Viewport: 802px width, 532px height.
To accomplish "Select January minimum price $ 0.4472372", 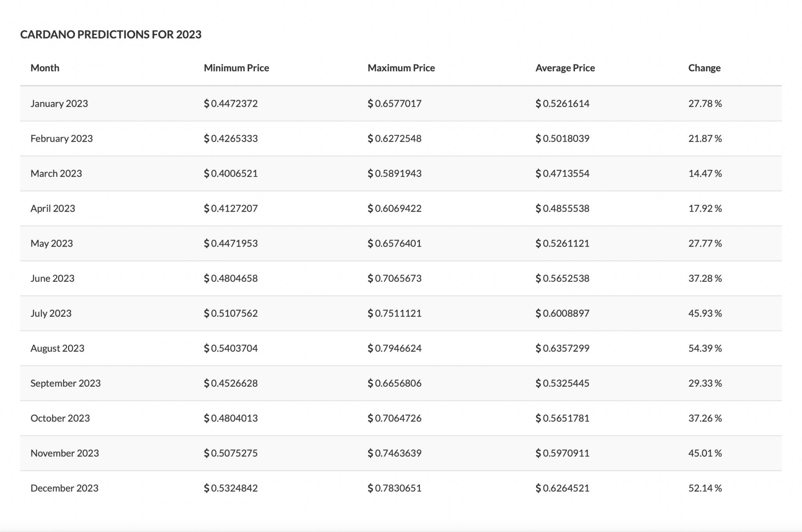I will click(x=231, y=103).
